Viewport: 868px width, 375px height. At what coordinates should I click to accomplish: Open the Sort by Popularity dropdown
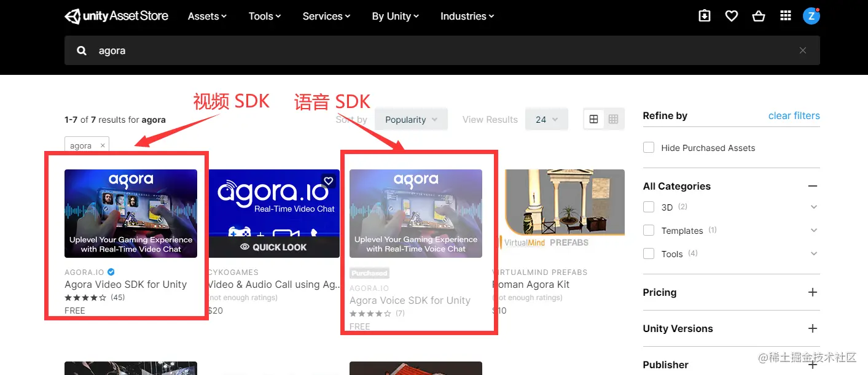pyautogui.click(x=411, y=120)
